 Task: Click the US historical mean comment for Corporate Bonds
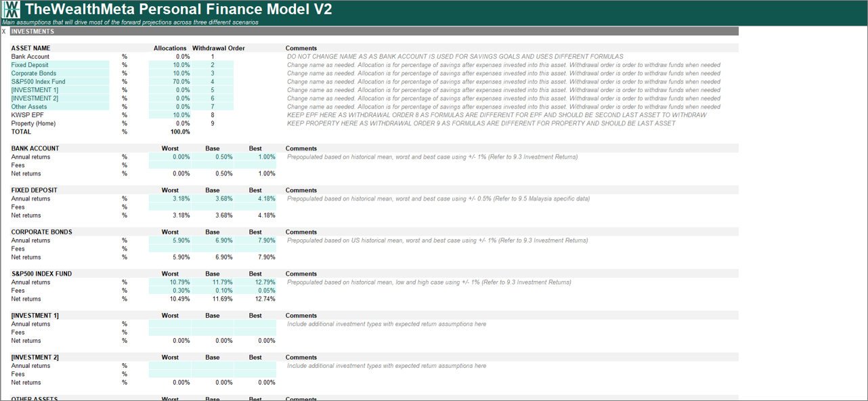(x=437, y=240)
